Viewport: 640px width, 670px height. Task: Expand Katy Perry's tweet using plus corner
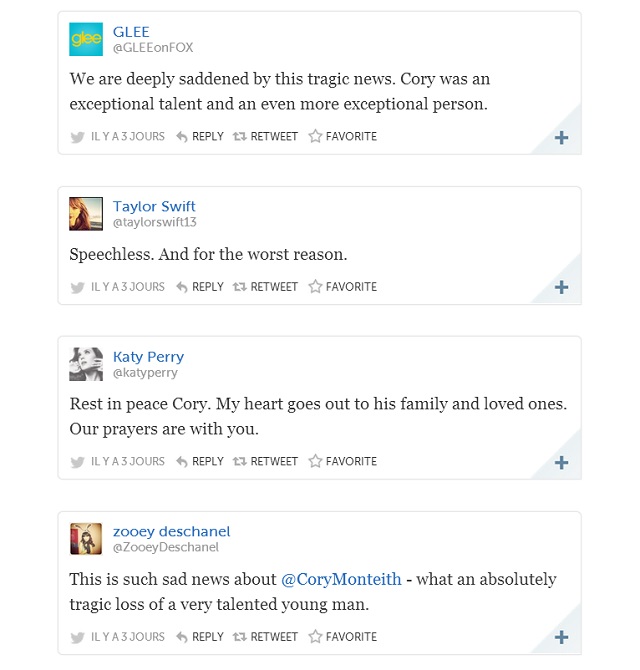(561, 463)
